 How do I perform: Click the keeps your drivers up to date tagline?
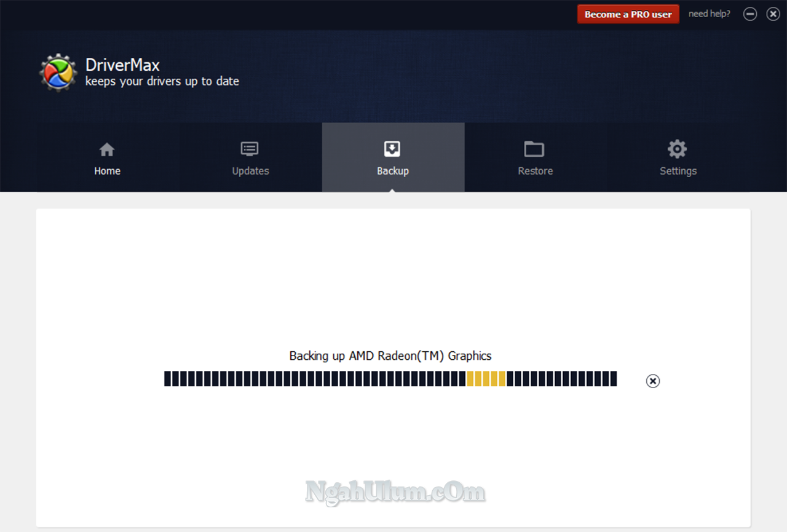pos(162,81)
